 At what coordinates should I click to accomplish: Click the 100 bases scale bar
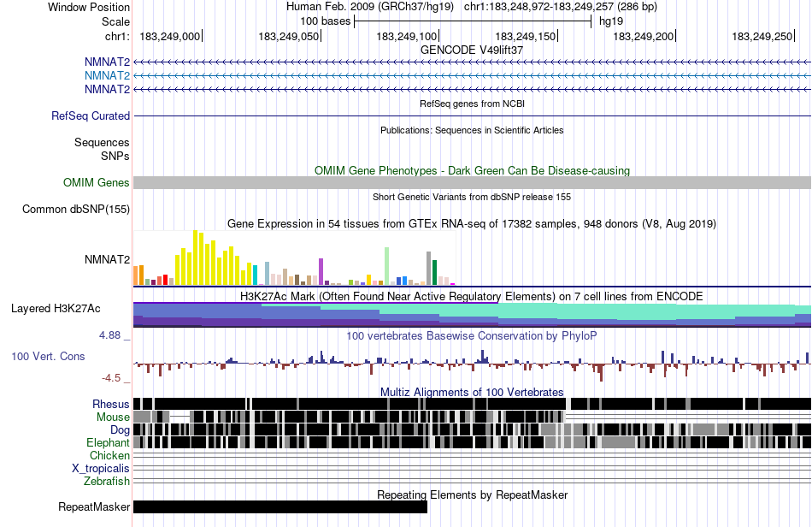(473, 21)
